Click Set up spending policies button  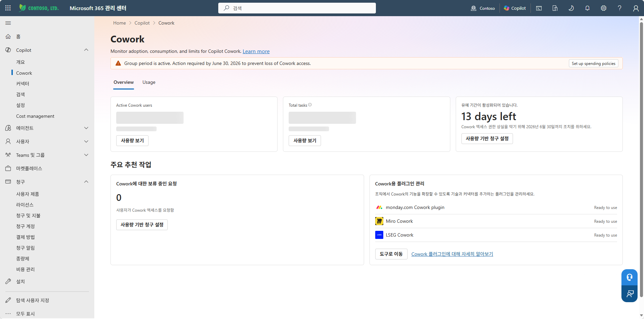point(593,63)
